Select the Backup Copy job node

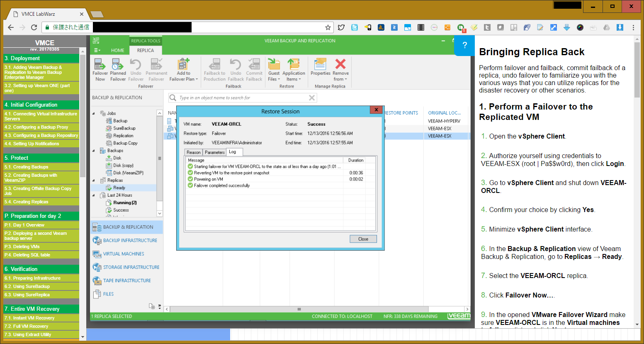122,143
